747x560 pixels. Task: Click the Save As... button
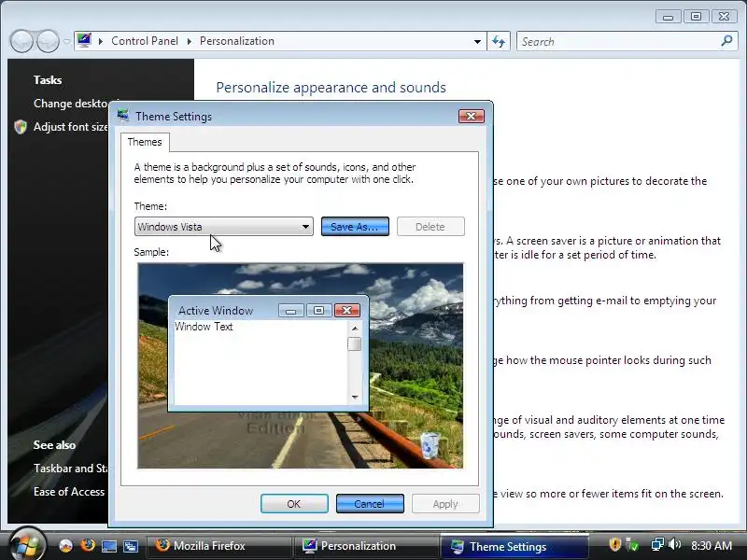(x=355, y=227)
